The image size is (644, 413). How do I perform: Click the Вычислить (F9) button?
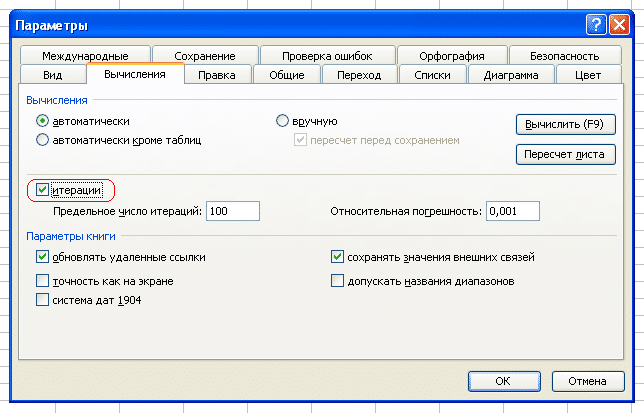point(566,124)
